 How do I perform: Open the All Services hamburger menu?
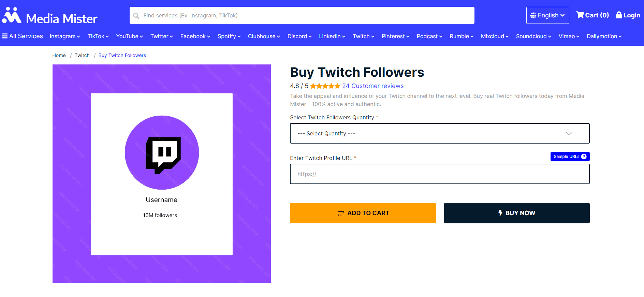click(5, 36)
